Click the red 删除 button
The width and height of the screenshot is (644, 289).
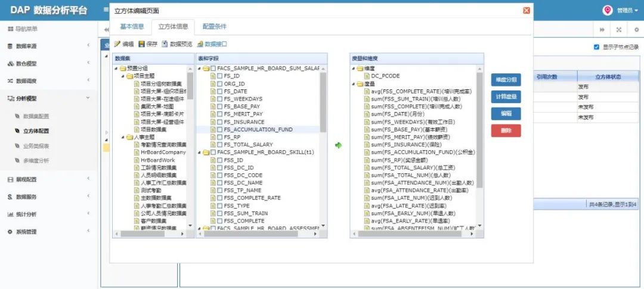(x=506, y=130)
